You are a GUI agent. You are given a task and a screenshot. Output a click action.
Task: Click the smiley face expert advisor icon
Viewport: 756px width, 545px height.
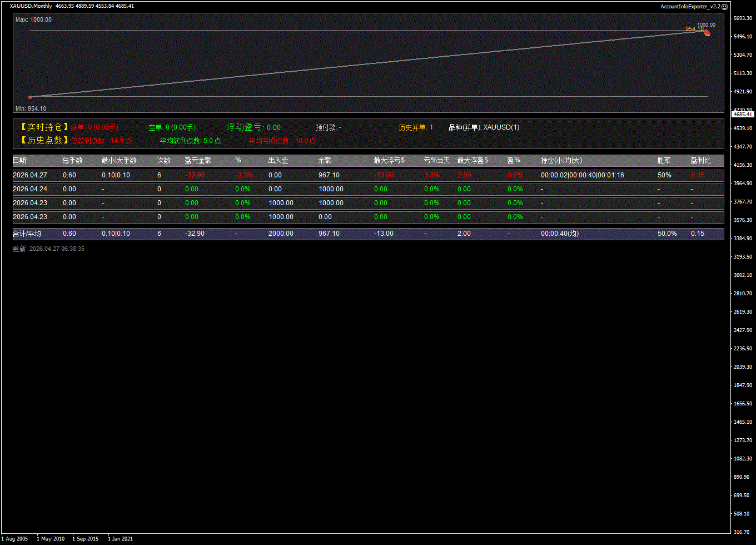[x=725, y=7]
